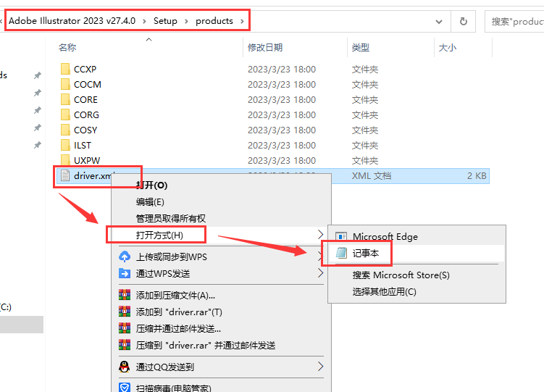This screenshot has height=392, width=544.
Task: Open the 打开方式(H) menu entry
Action: click(159, 235)
